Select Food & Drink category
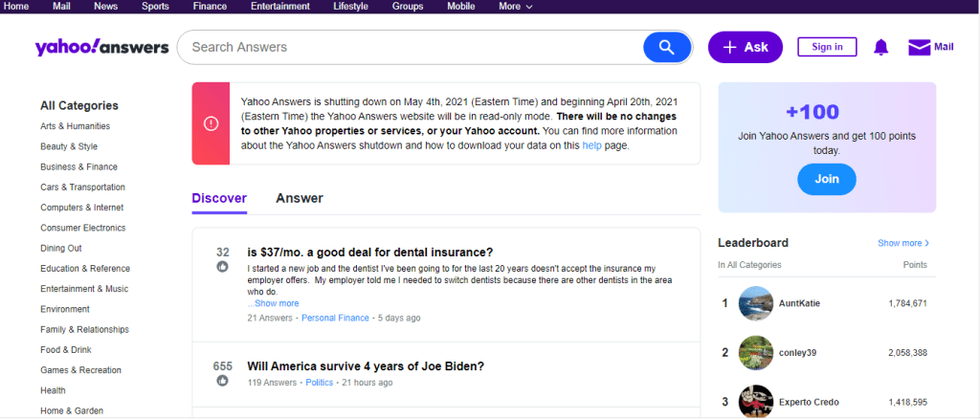The image size is (980, 419). pos(66,350)
